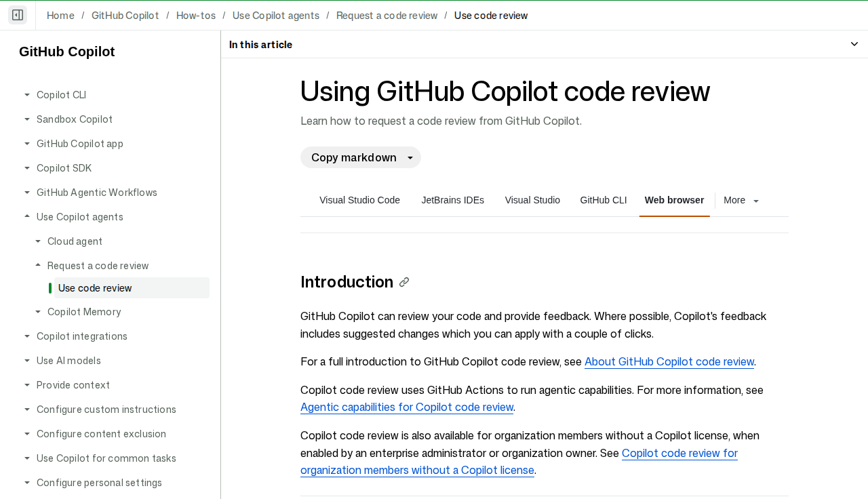
Task: Open Request a code review breadcrumb
Action: 387,16
